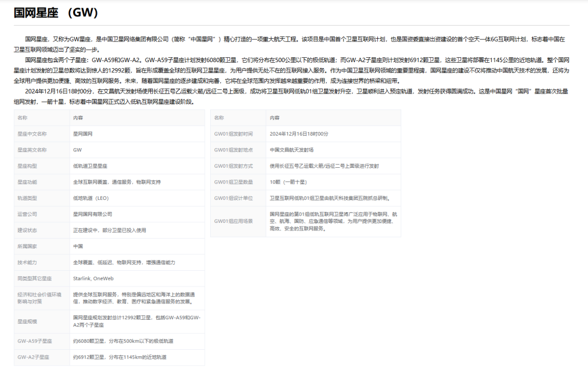Click the 星网国网有限公司 operator cell
The image size is (588, 371).
(93, 214)
